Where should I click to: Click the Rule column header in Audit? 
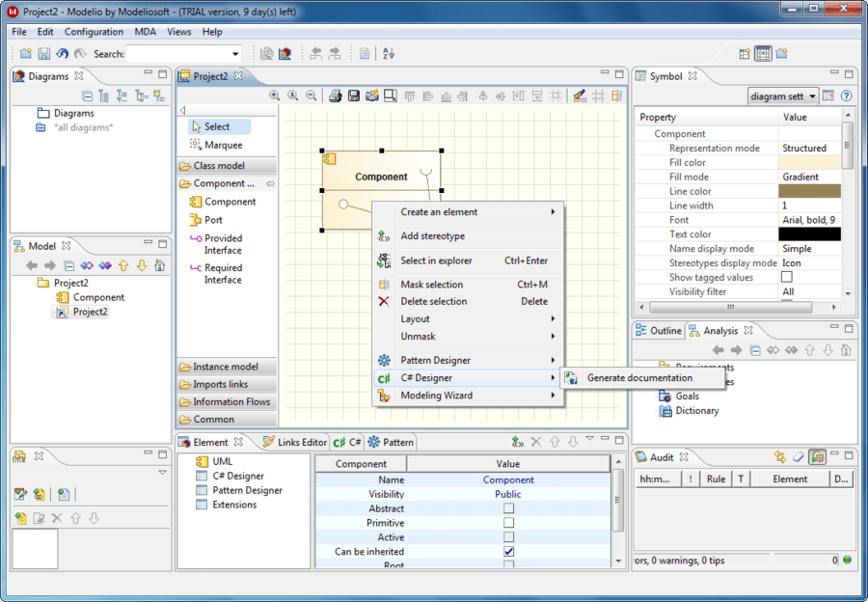click(x=716, y=479)
